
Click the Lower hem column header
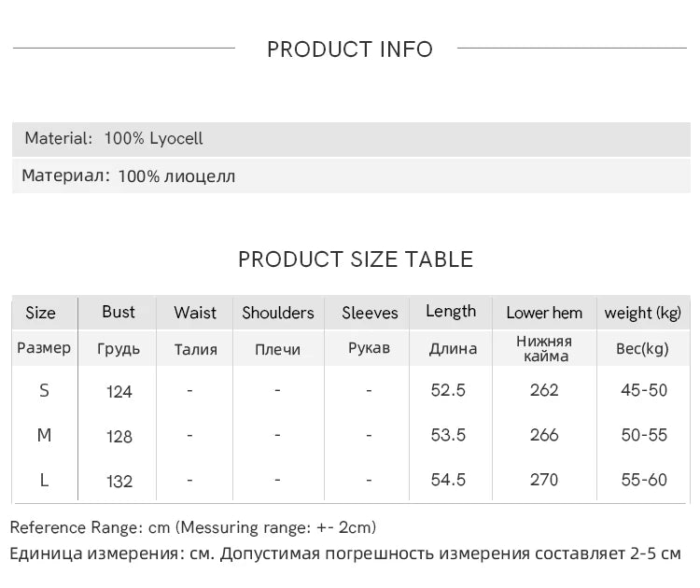(x=544, y=313)
